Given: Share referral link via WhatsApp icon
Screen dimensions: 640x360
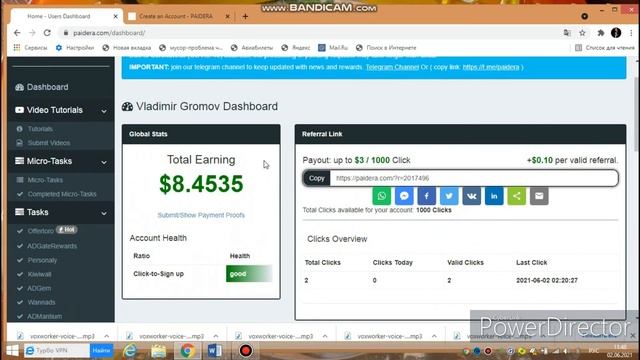Looking at the screenshot, I should (x=382, y=196).
